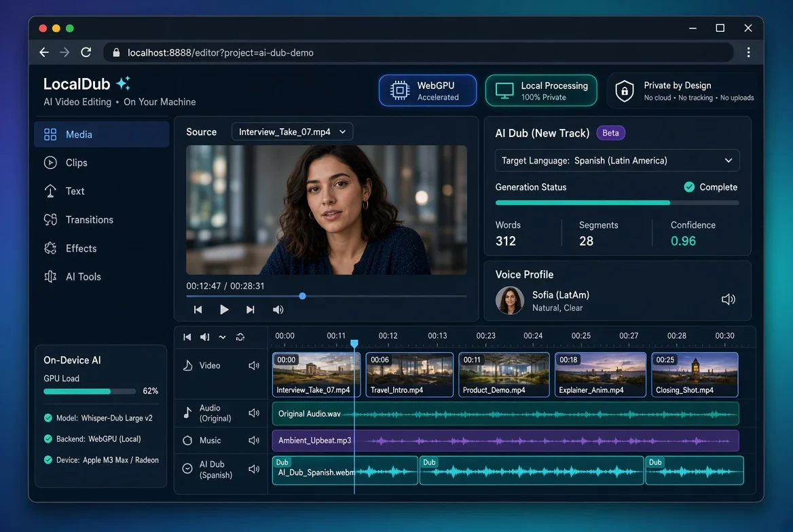This screenshot has height=532, width=793.
Task: Go forward in browser history
Action: 64,53
